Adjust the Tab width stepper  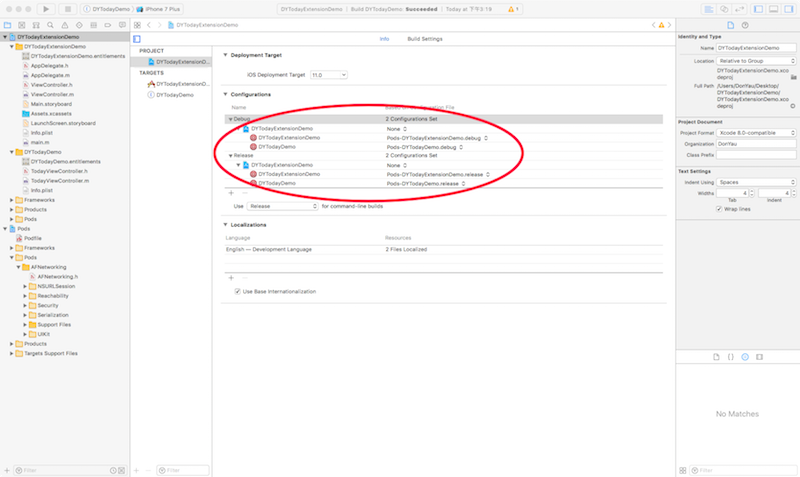tap(752, 193)
